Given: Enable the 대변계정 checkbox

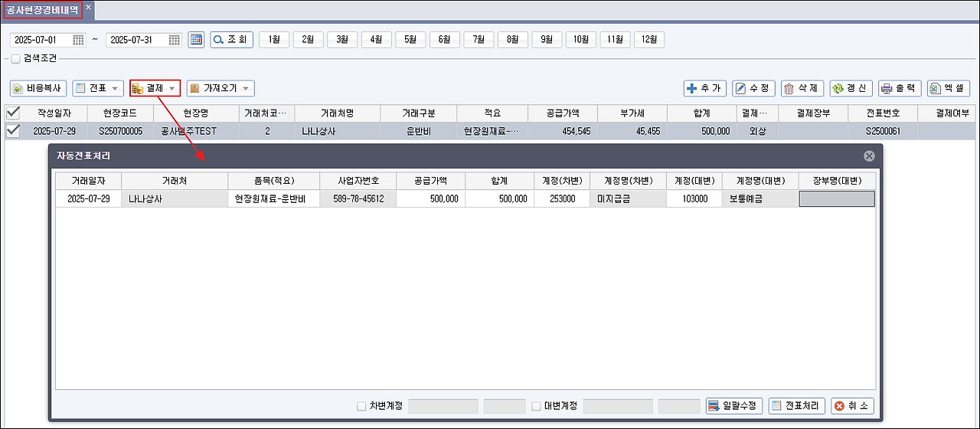Looking at the screenshot, I should (537, 406).
